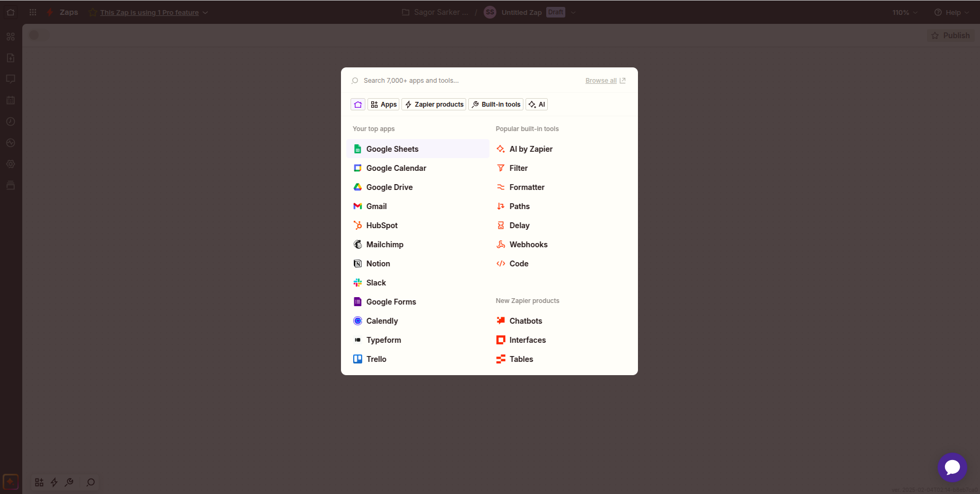Choose Google Calendar app

pos(418,168)
